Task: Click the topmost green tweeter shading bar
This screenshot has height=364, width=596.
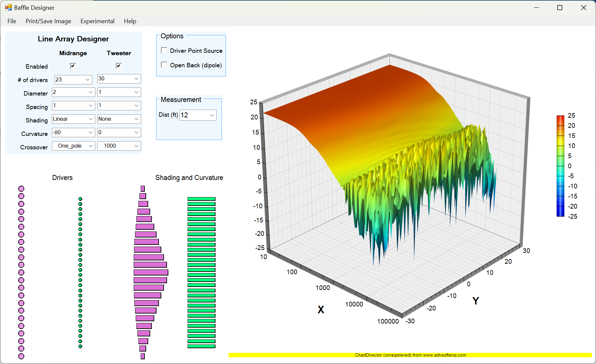Action: tap(201, 199)
